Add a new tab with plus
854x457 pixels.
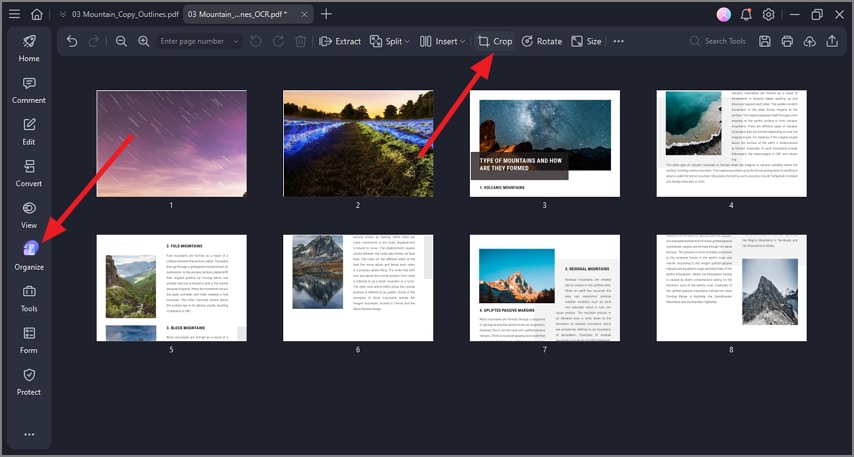click(x=326, y=14)
